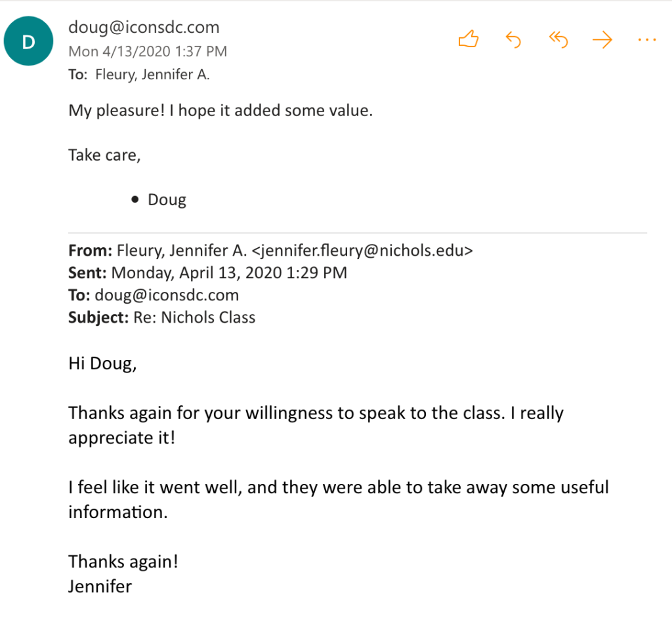Click the "Take care," closing line
The width and height of the screenshot is (672, 642).
104,155
